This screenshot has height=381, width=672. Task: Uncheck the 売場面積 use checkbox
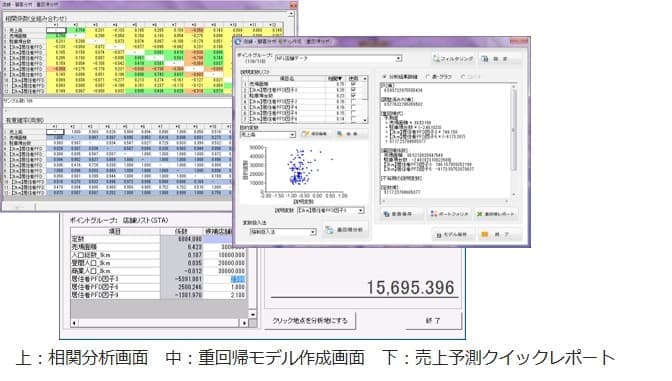point(353,84)
